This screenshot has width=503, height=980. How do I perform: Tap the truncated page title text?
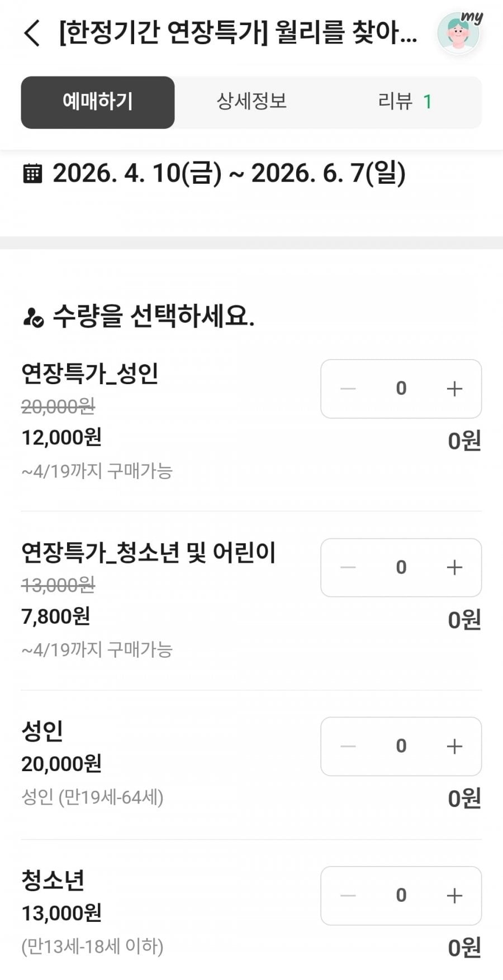(238, 33)
